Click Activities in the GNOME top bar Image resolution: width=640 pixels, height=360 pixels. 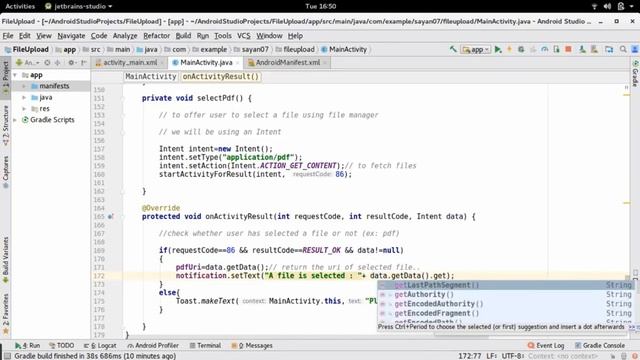pos(20,6)
